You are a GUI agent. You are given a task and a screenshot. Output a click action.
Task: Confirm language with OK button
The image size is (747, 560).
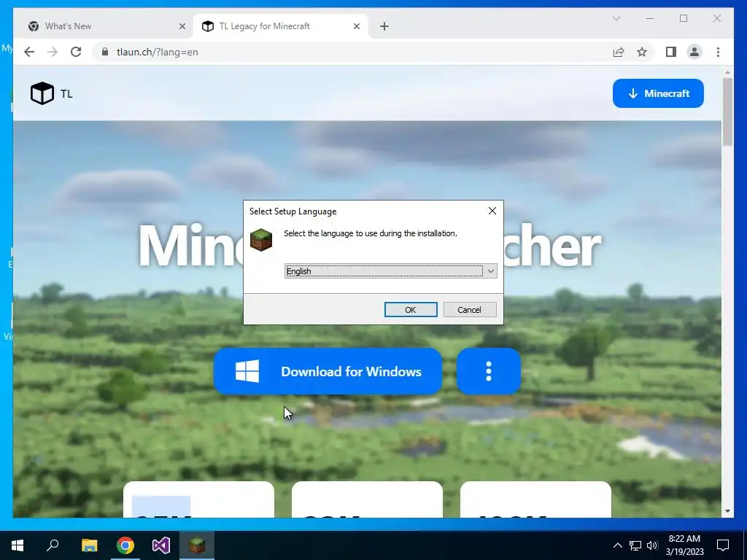point(411,309)
